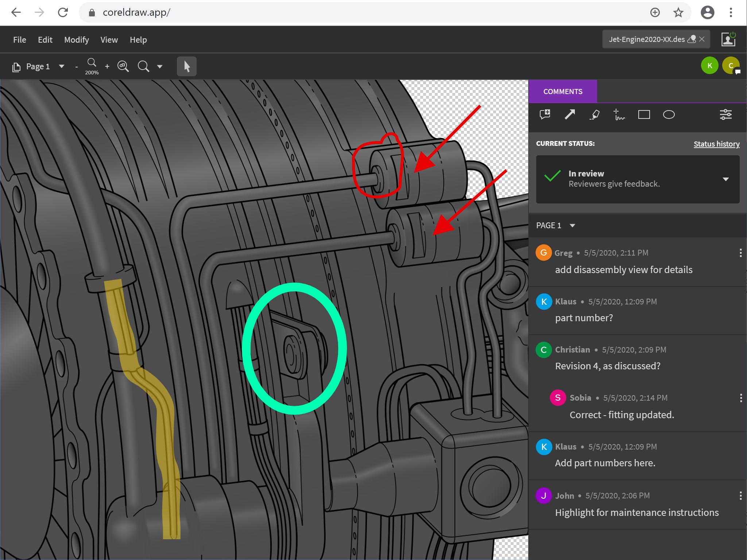Open the Modify menu
This screenshot has width=747, height=560.
pos(77,39)
